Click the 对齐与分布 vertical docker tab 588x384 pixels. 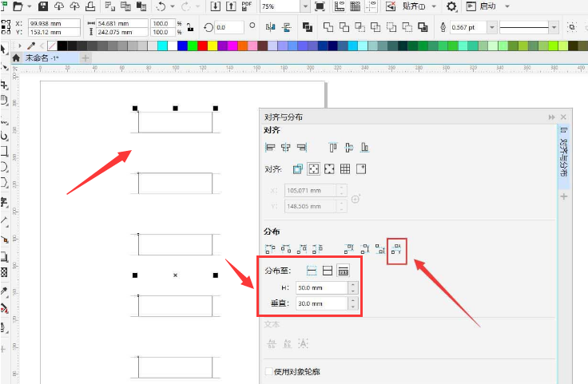click(563, 150)
